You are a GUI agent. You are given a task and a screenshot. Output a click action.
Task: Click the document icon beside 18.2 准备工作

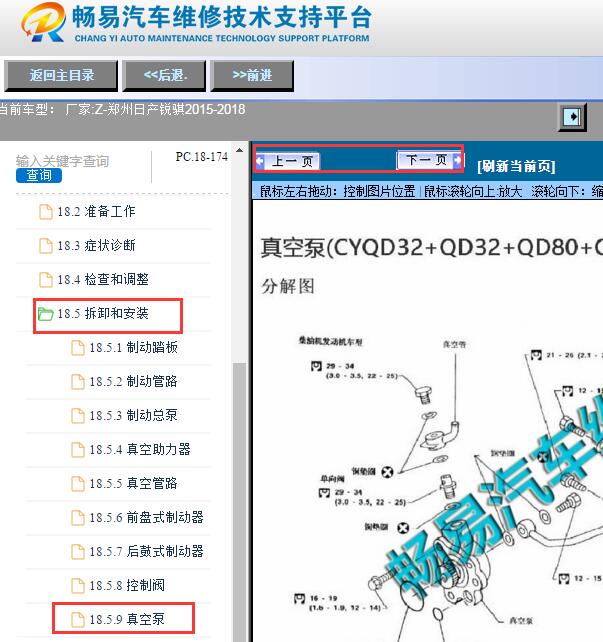[x=45, y=212]
